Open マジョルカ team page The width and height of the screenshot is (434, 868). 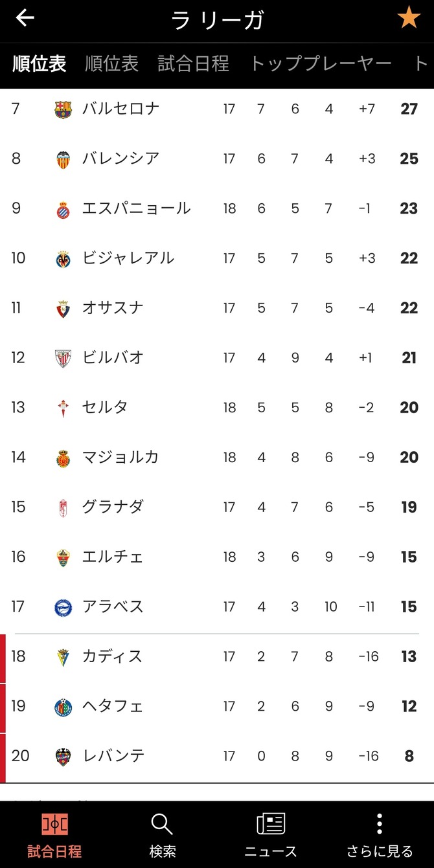tap(120, 458)
